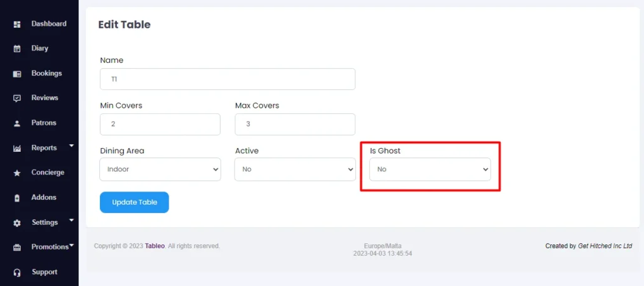
Task: Click the Concierge star icon
Action: click(x=17, y=173)
